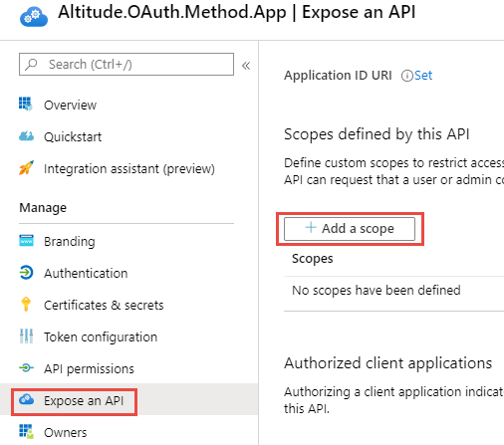Click the Integration assistant rocket icon
The image size is (504, 445).
click(x=26, y=168)
